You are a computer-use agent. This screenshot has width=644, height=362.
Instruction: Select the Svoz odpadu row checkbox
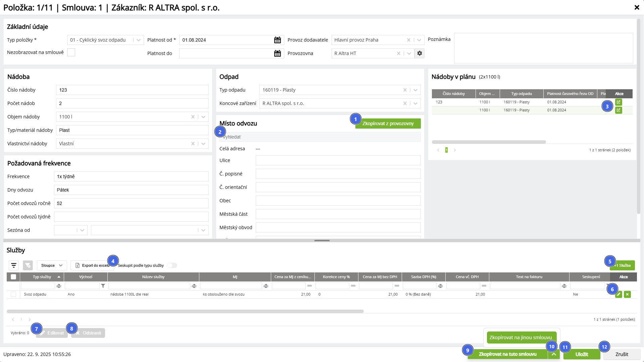[13, 294]
